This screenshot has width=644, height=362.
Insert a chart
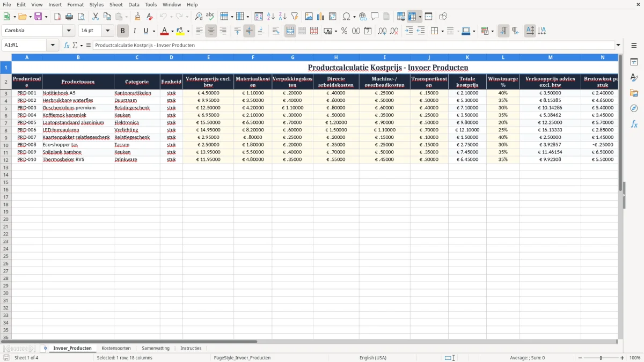tap(321, 17)
